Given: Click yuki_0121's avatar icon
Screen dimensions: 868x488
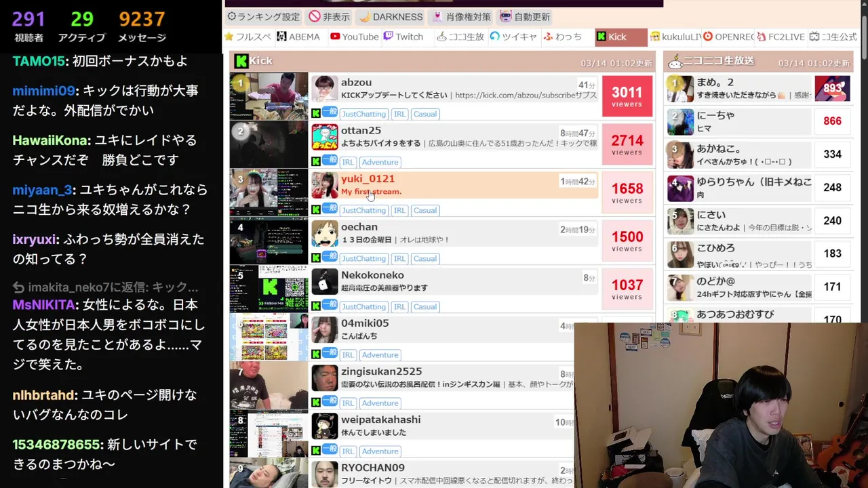Looking at the screenshot, I should point(324,185).
